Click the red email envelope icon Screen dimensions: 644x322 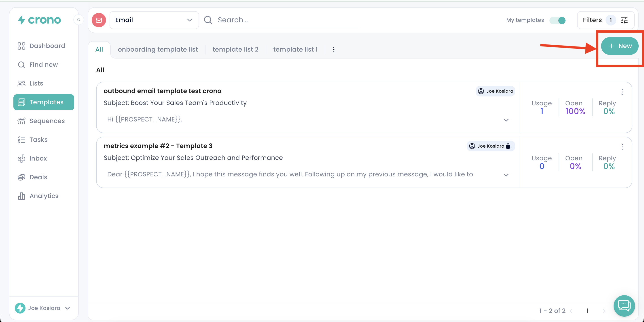click(x=99, y=20)
